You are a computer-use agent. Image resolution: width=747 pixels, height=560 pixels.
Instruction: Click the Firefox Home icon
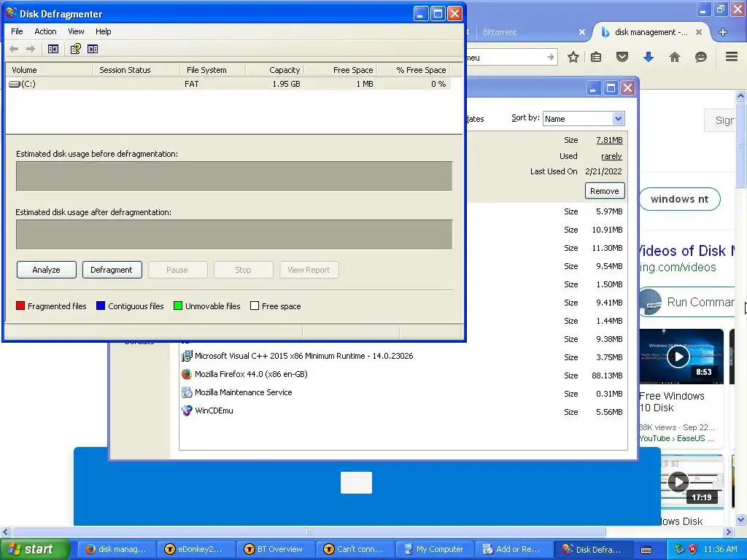(675, 57)
